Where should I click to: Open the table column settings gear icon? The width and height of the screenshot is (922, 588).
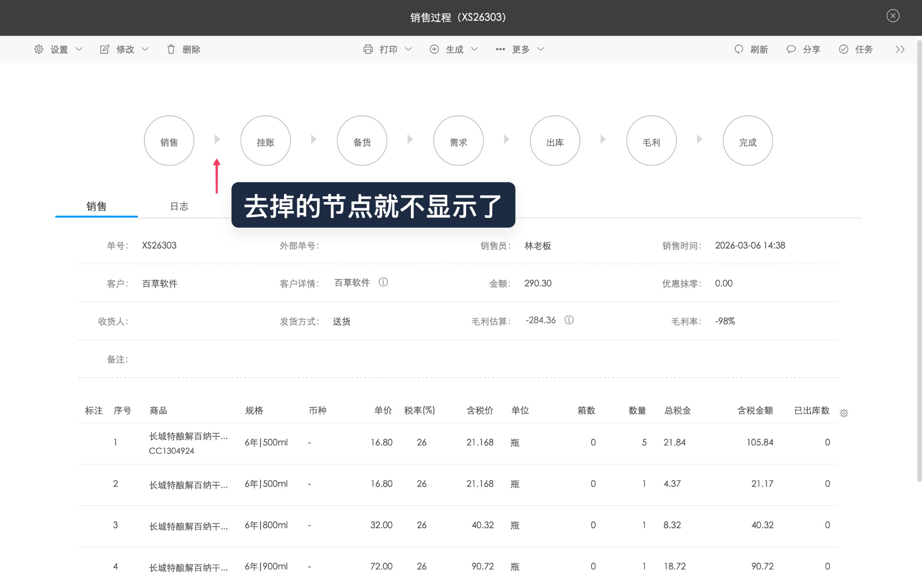845,413
